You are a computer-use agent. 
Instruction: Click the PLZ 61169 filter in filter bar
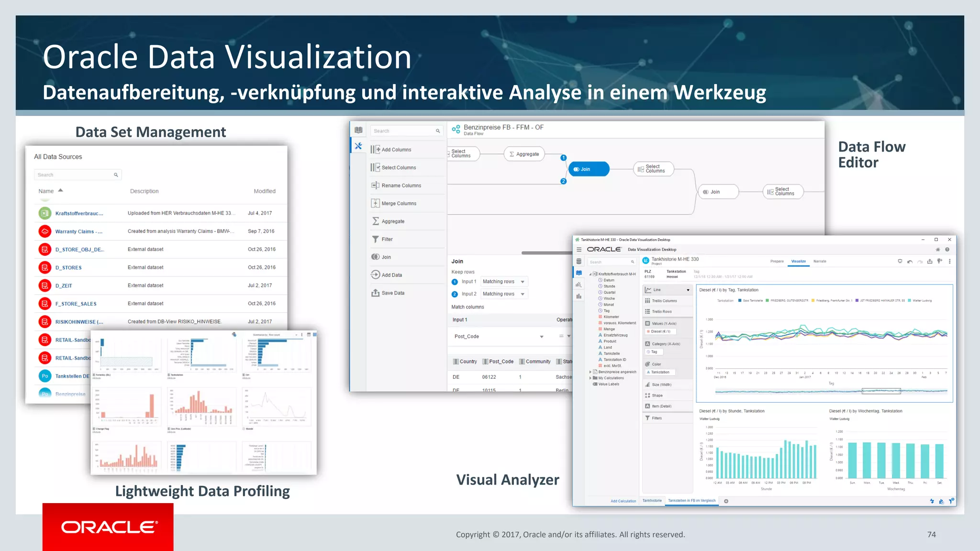(x=649, y=274)
